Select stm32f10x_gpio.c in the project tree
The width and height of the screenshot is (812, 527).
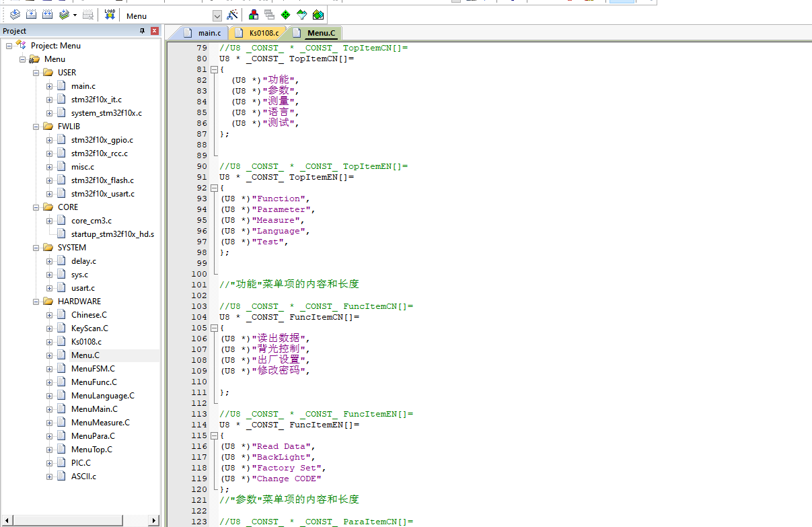click(102, 140)
